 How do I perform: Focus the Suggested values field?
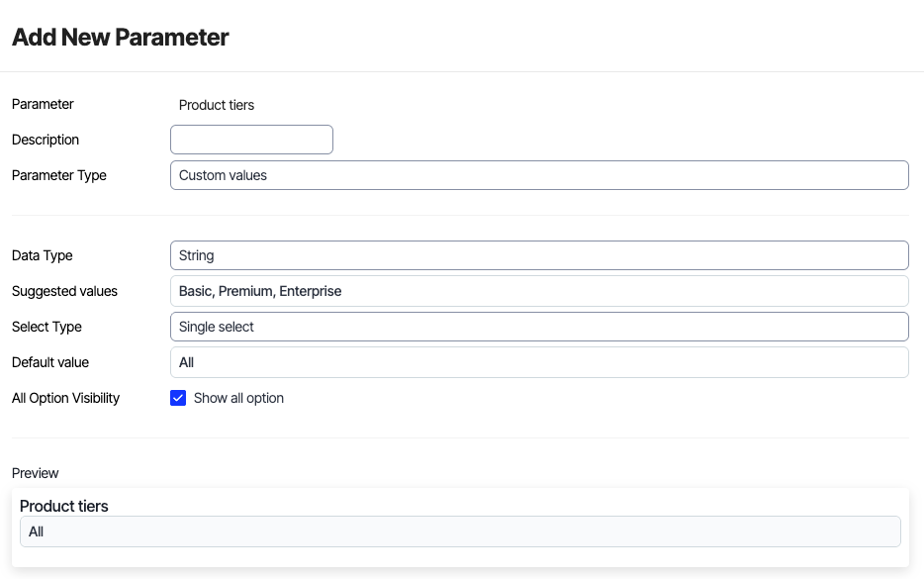[x=539, y=291]
